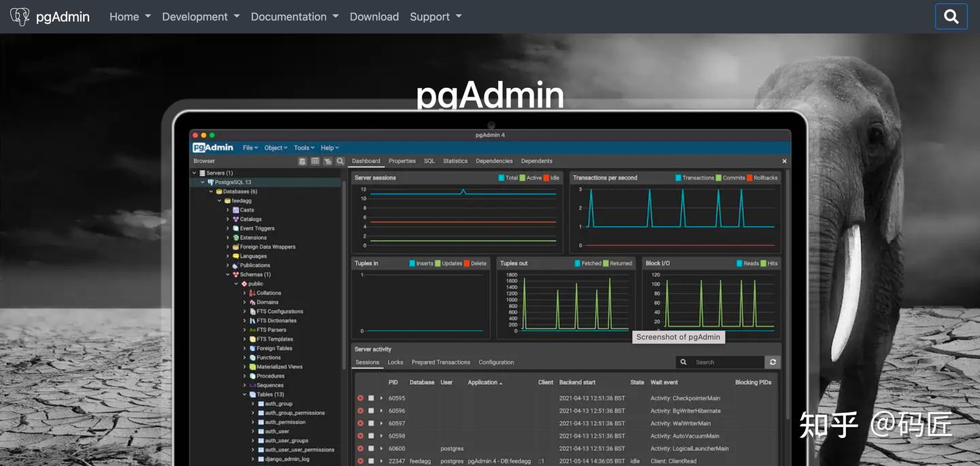
Task: Click the search magnifier in Server activity panel
Action: (683, 362)
